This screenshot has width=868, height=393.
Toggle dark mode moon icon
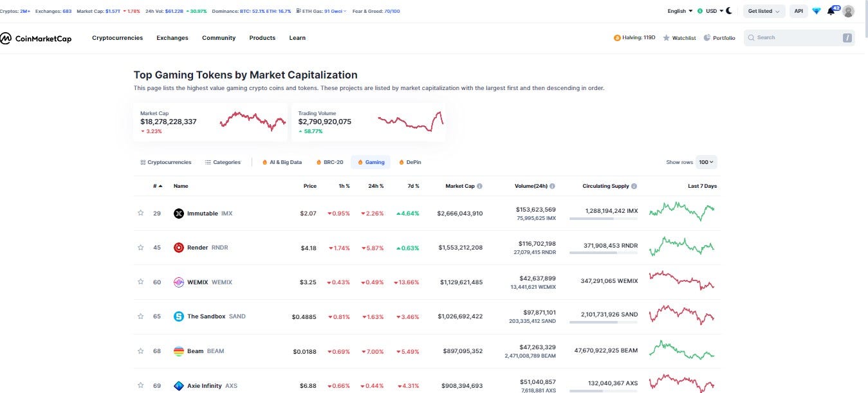point(730,11)
